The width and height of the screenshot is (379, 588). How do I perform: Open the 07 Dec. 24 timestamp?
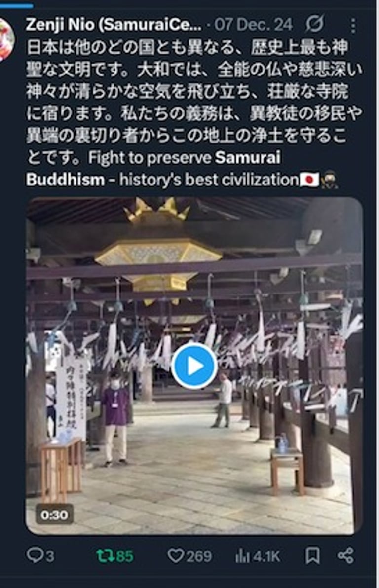tap(254, 25)
